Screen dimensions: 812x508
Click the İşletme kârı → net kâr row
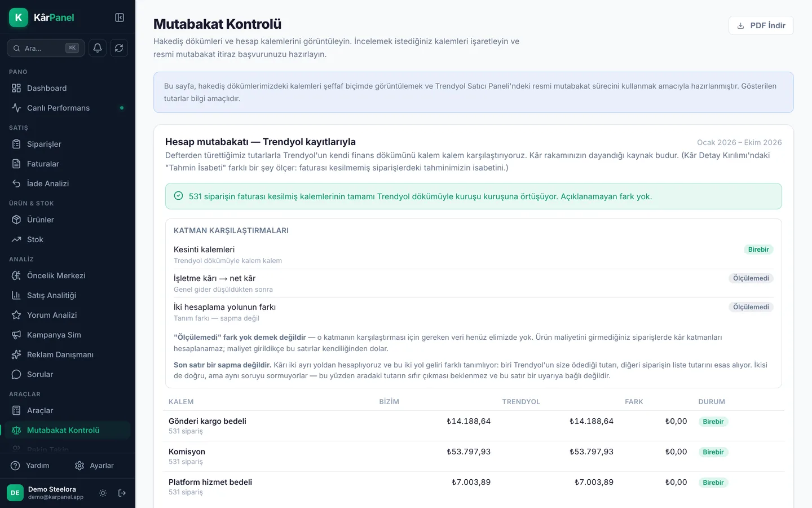click(x=474, y=283)
